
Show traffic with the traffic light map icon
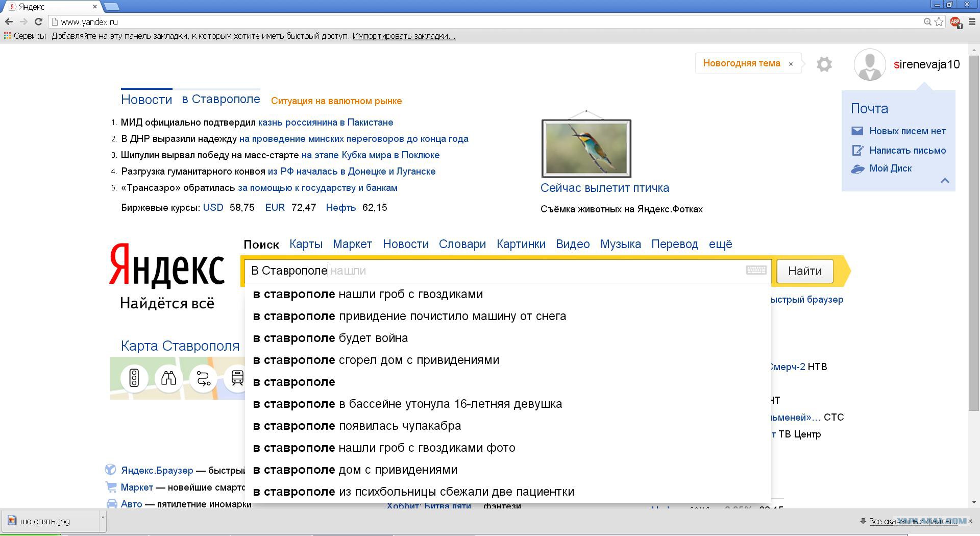[x=134, y=378]
